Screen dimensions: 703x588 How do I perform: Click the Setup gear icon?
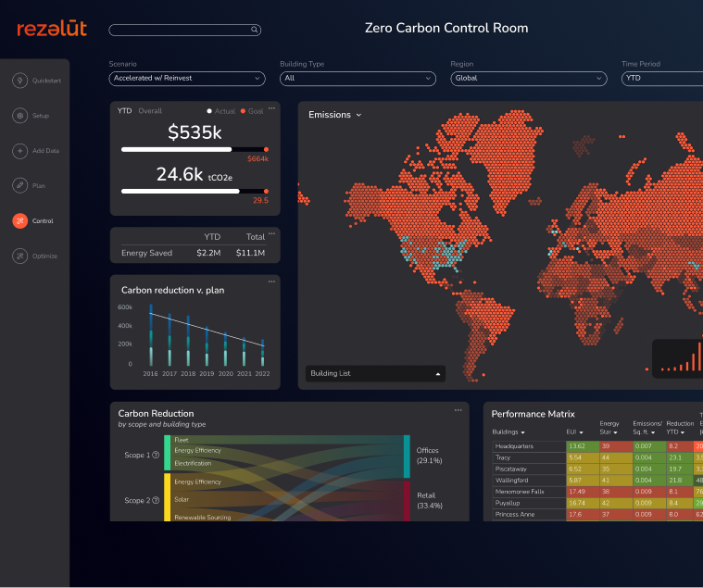click(19, 116)
